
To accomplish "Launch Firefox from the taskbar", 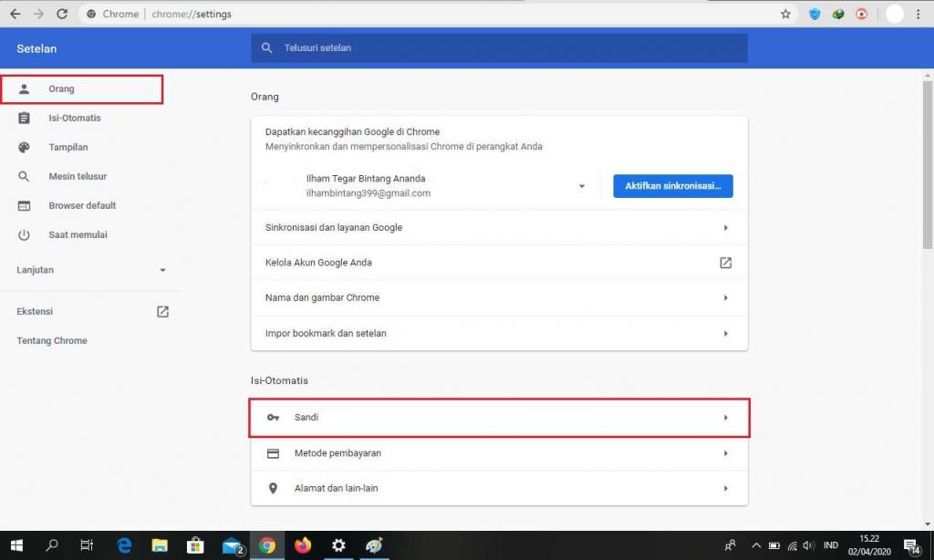I will [x=303, y=545].
